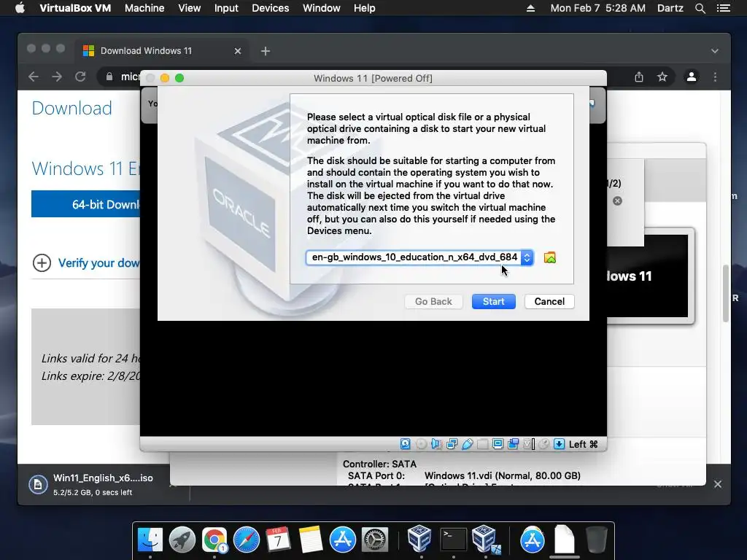
Task: Open the folder icon to choose a disk file
Action: click(x=550, y=257)
